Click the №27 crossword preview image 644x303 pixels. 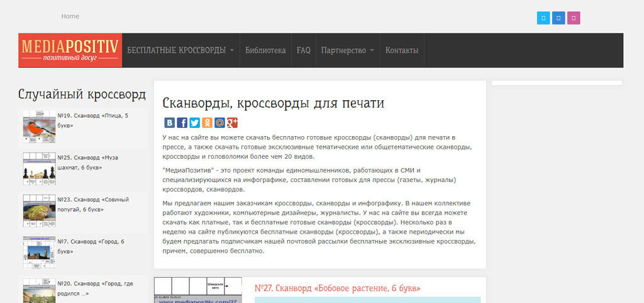(x=198, y=290)
